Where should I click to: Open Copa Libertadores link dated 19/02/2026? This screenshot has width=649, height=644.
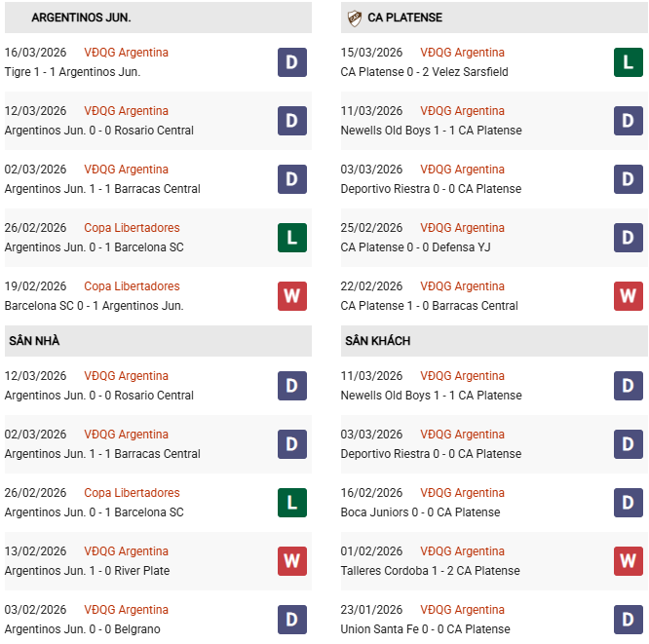132,286
